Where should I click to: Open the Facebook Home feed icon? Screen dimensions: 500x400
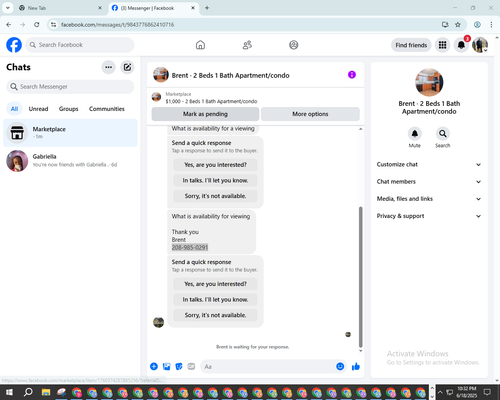point(200,45)
